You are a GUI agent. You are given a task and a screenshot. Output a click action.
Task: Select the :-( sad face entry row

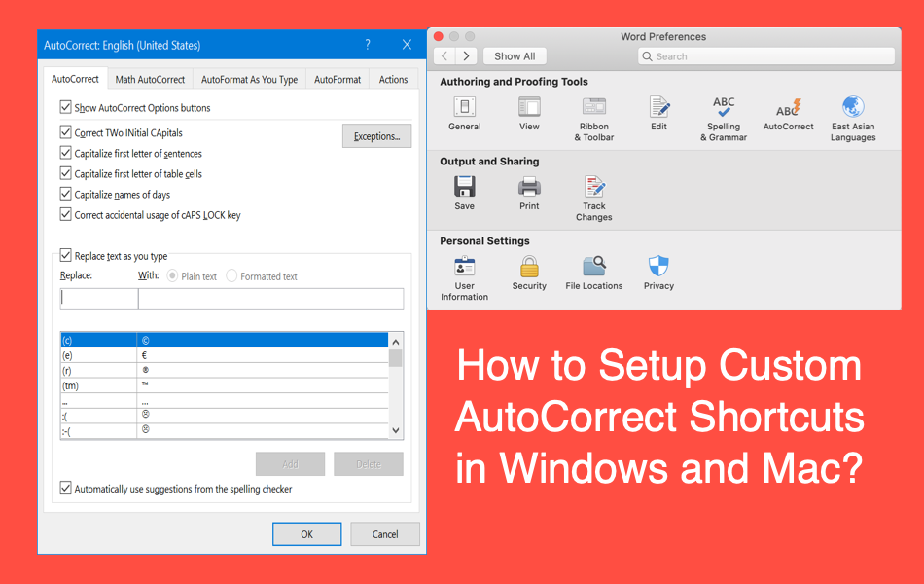pos(224,431)
